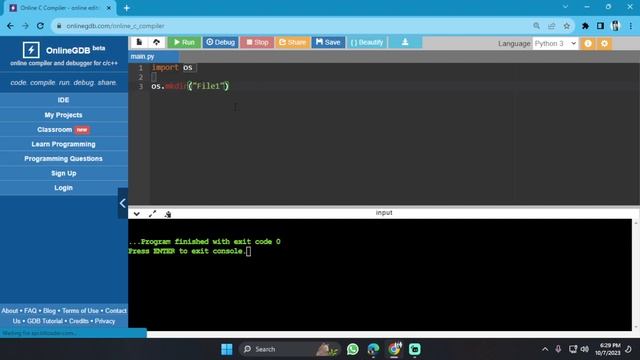Open the Language Python 3 dropdown
This screenshot has height=360, width=640.
555,43
